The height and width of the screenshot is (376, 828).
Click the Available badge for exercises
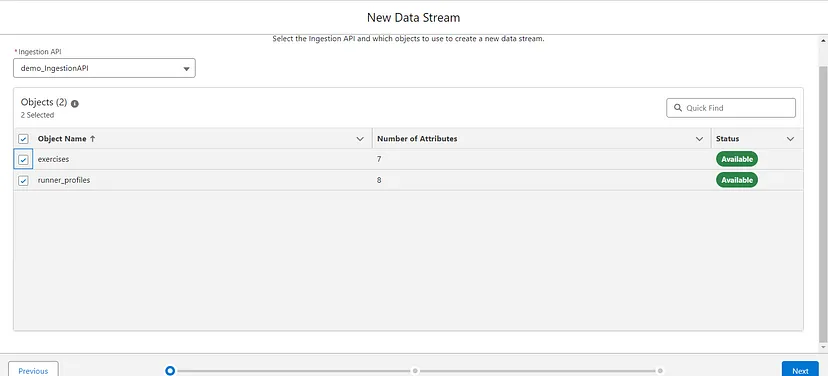tap(737, 159)
